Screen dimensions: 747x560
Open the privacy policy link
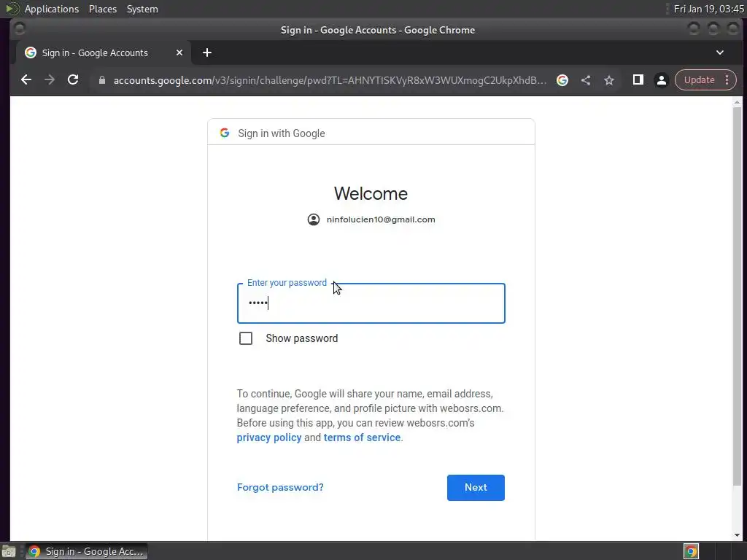pyautogui.click(x=269, y=437)
